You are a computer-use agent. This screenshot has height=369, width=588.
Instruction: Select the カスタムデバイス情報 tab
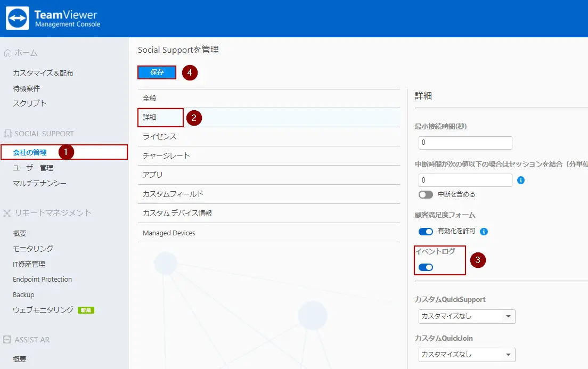[269, 214]
